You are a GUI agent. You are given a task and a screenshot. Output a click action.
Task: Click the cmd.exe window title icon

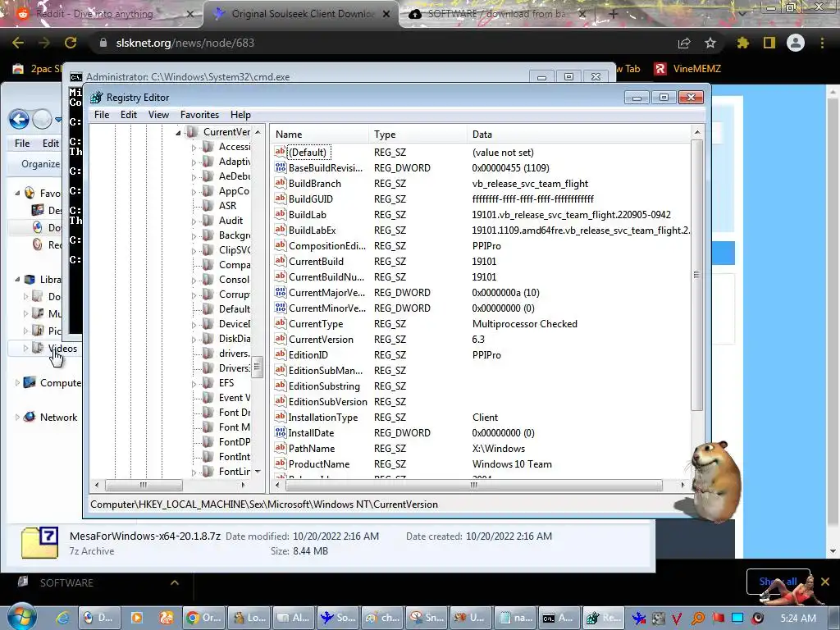pyautogui.click(x=76, y=77)
